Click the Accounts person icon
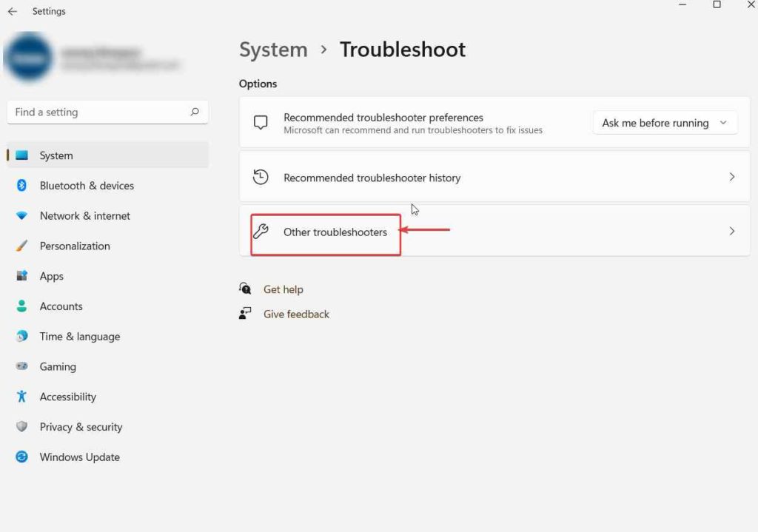 tap(21, 306)
